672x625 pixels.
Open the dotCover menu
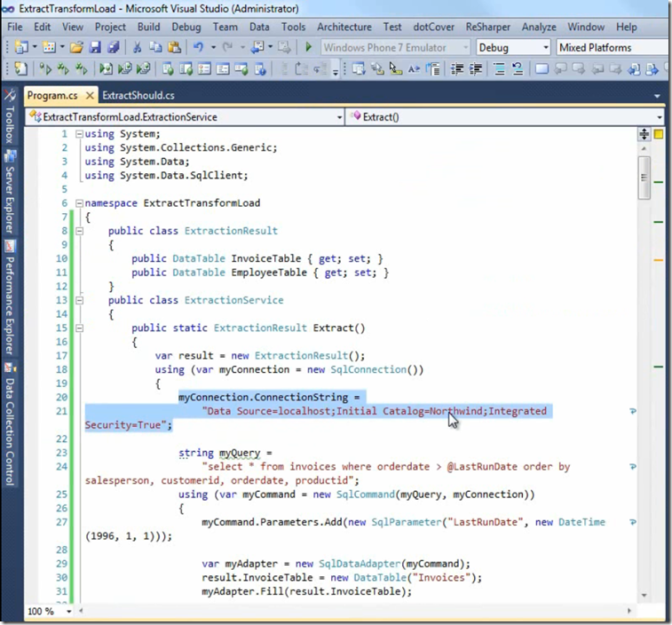point(434,27)
